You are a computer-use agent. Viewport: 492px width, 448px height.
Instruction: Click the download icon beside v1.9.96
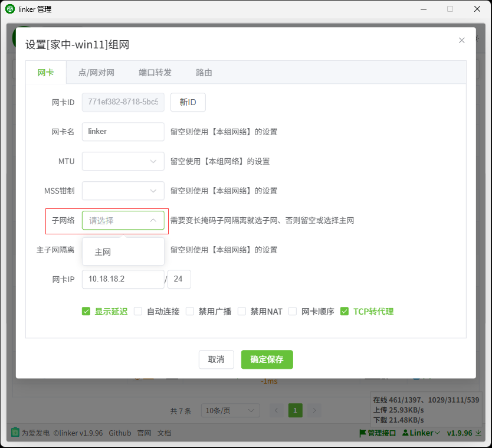(x=478, y=433)
